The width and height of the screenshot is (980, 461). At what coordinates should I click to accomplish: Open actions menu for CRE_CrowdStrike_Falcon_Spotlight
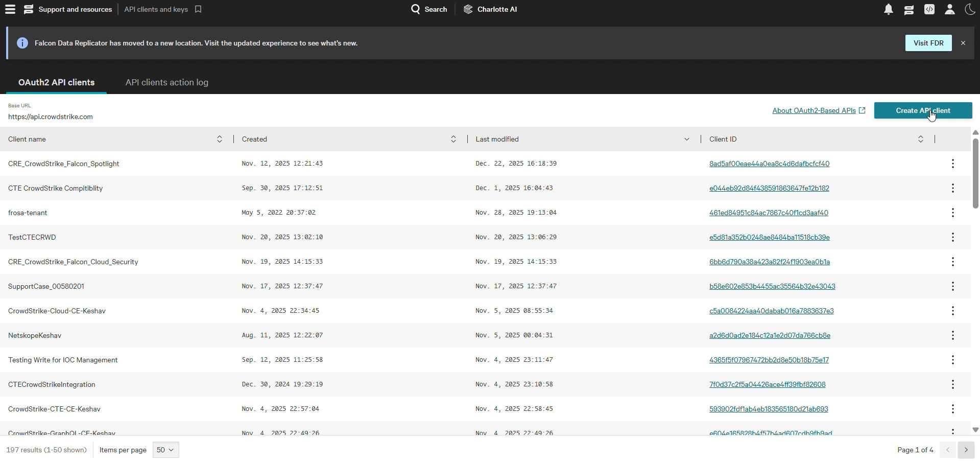pyautogui.click(x=953, y=164)
